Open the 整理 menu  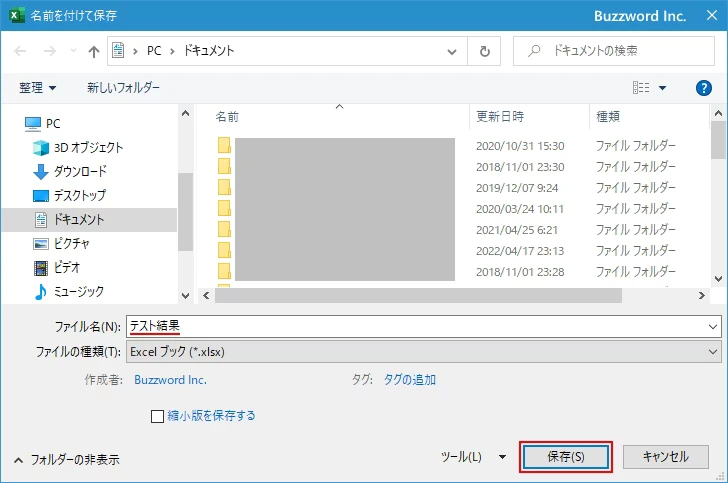(x=38, y=87)
